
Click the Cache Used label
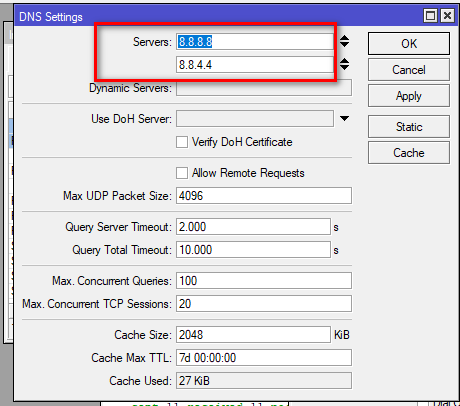click(140, 381)
